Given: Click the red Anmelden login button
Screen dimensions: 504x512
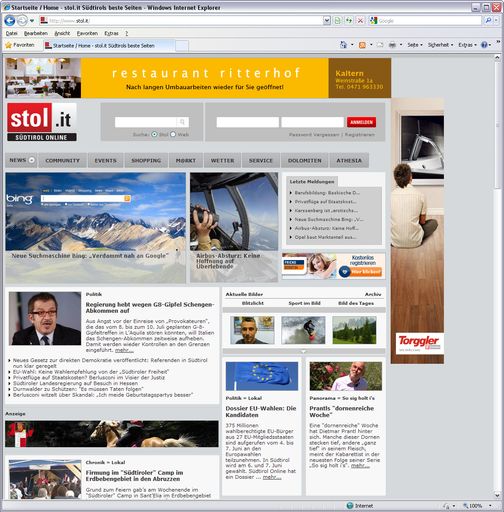Looking at the screenshot, I should (361, 122).
